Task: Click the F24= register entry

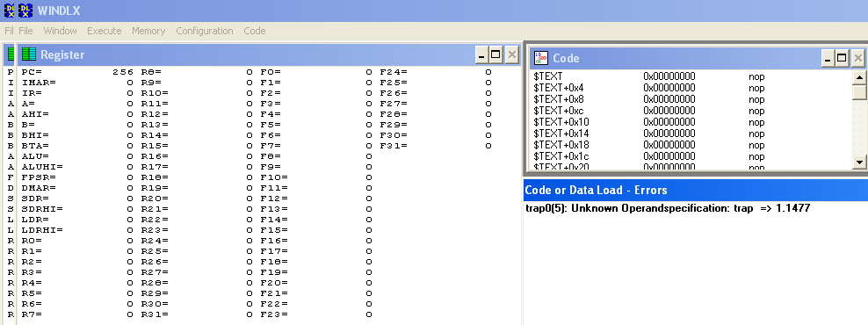Action: pyautogui.click(x=437, y=72)
